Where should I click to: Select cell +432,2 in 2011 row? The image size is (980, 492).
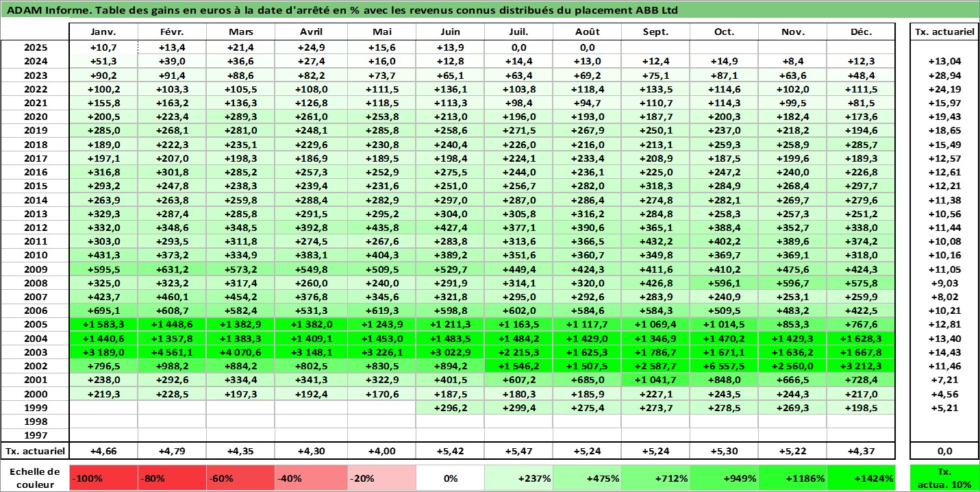coord(656,241)
